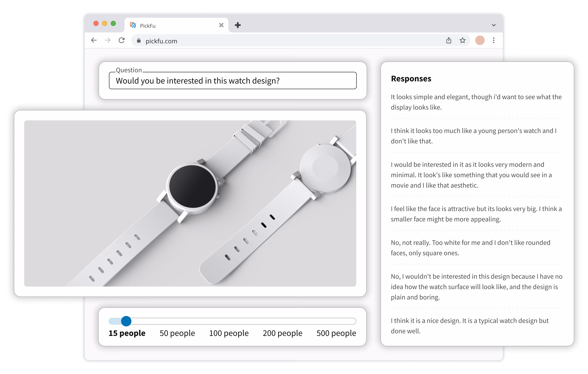Click the blue audience slider handle
This screenshot has width=588, height=374.
[126, 321]
